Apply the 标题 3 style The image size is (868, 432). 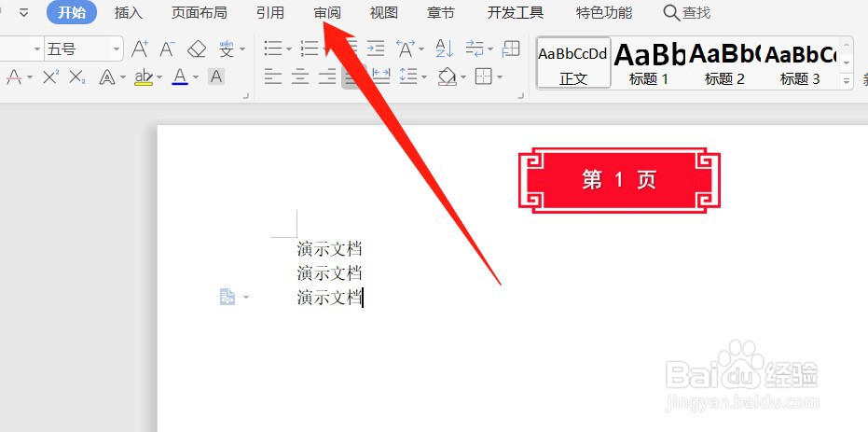800,63
